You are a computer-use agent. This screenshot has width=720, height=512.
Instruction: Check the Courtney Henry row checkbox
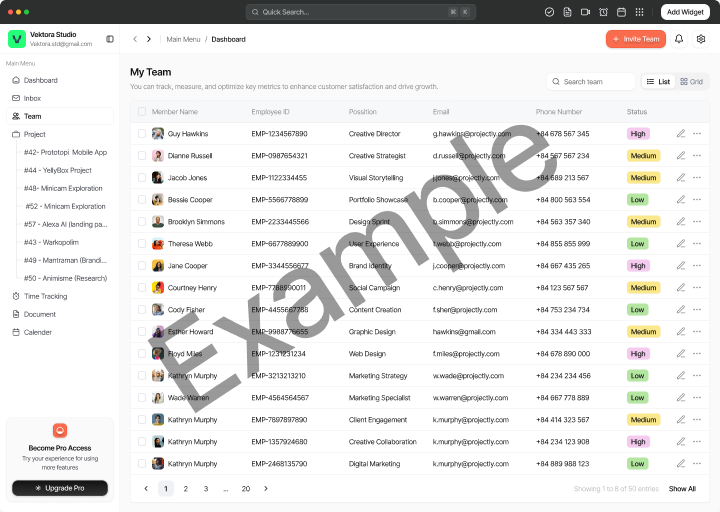(x=142, y=287)
